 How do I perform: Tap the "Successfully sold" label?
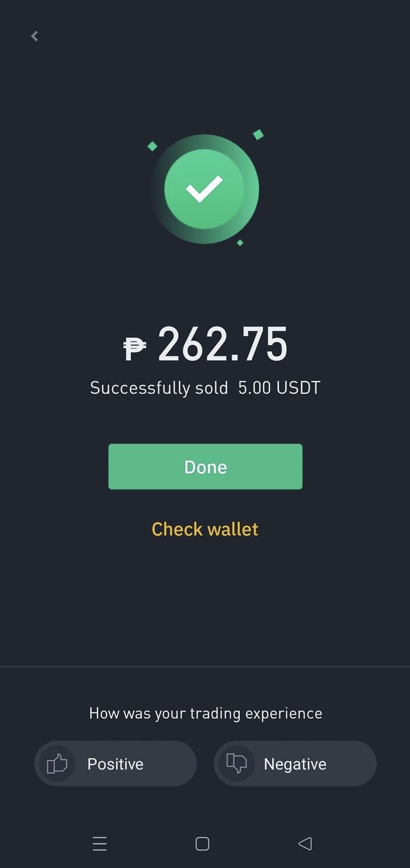tap(159, 387)
